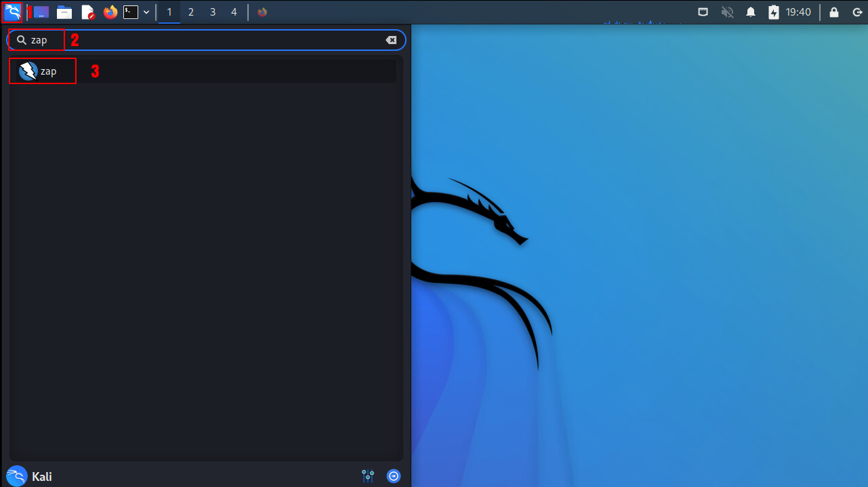Click the Kali applications menu button

click(x=12, y=12)
